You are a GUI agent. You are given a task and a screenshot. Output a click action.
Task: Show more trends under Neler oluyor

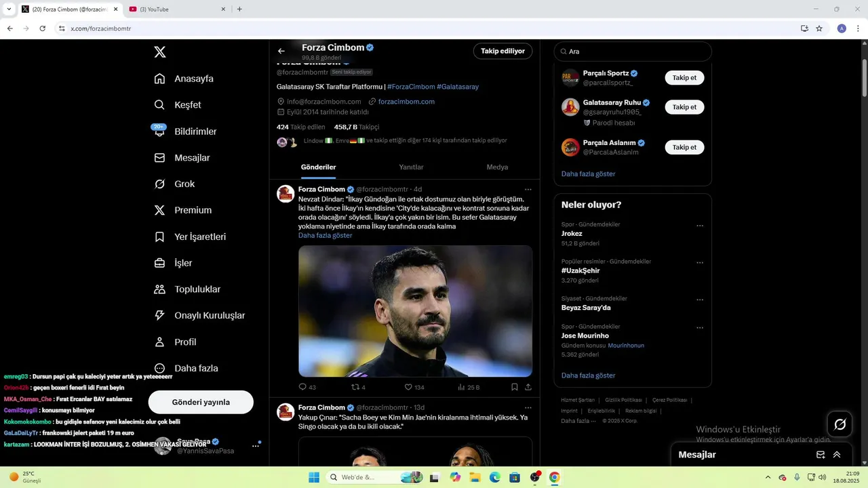tap(588, 375)
